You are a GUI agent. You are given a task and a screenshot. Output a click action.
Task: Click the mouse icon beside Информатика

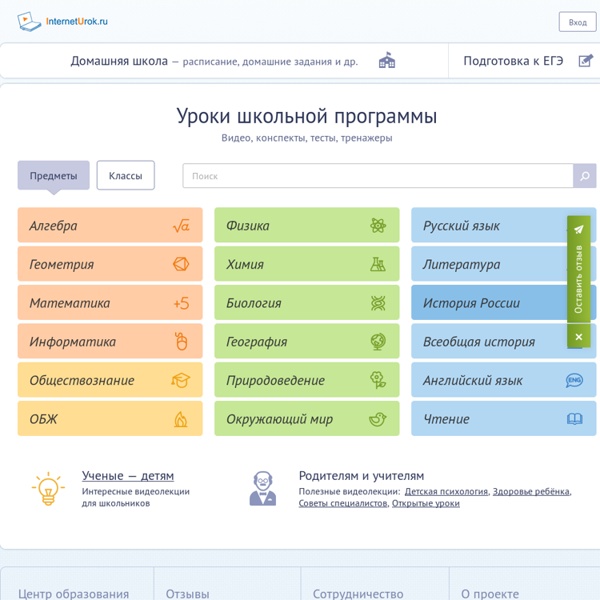coord(181,342)
